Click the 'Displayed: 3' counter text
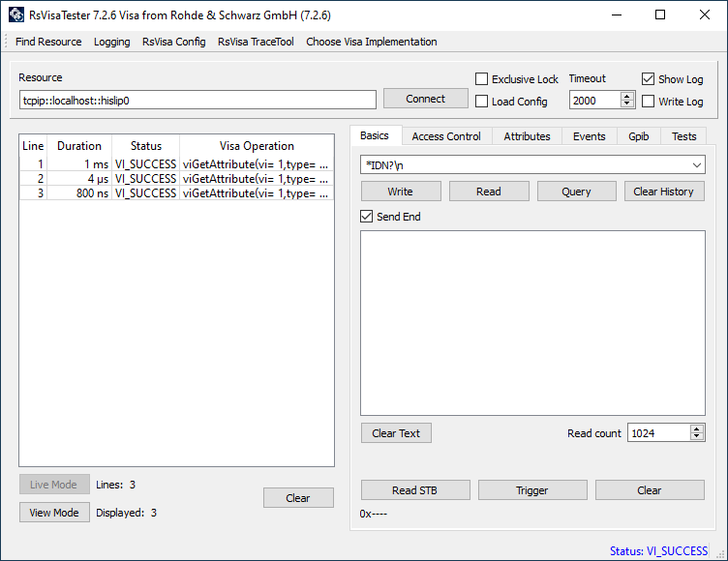 [x=126, y=513]
